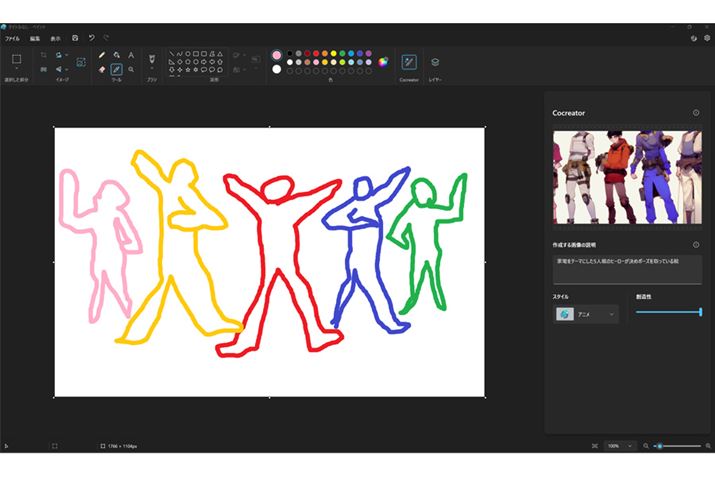The width and height of the screenshot is (715, 477).
Task: Click the image description text field
Action: 627,268
